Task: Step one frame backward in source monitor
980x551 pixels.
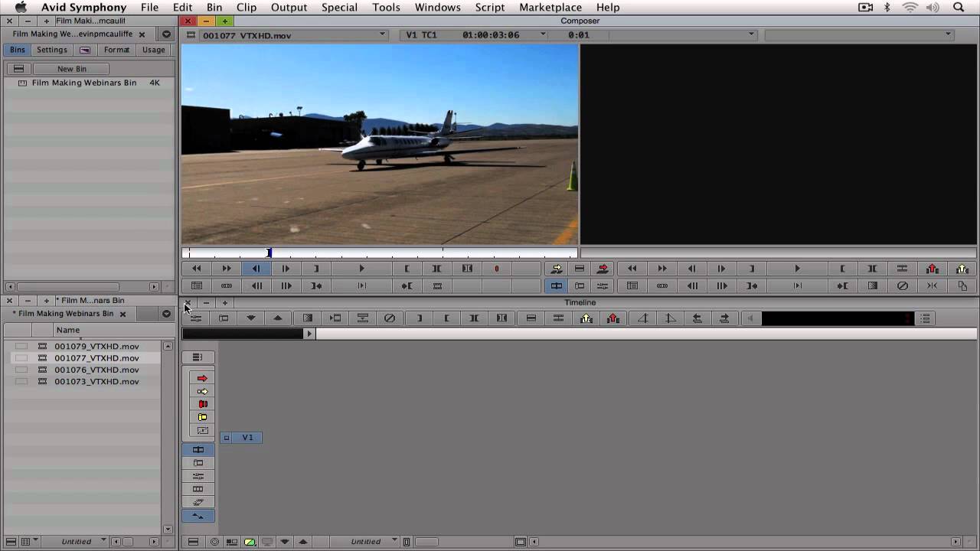Action: coord(256,269)
